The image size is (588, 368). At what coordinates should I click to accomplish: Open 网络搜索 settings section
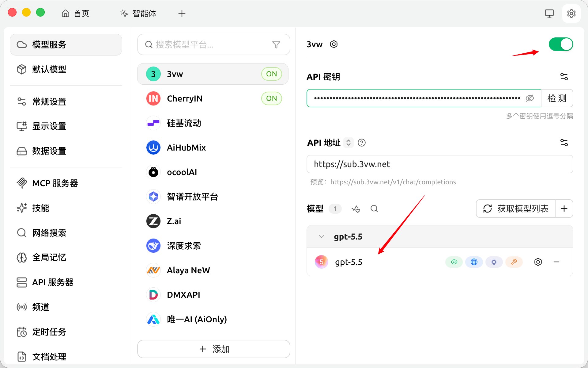pos(66,233)
